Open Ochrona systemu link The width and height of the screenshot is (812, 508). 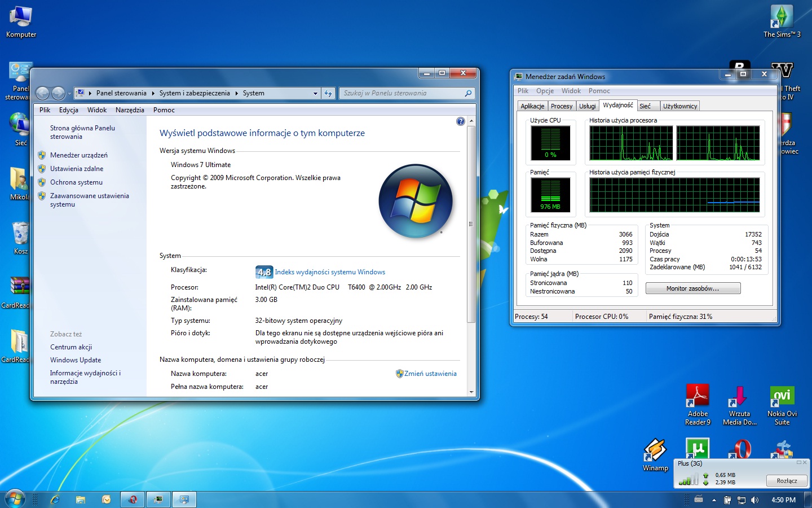pyautogui.click(x=76, y=182)
